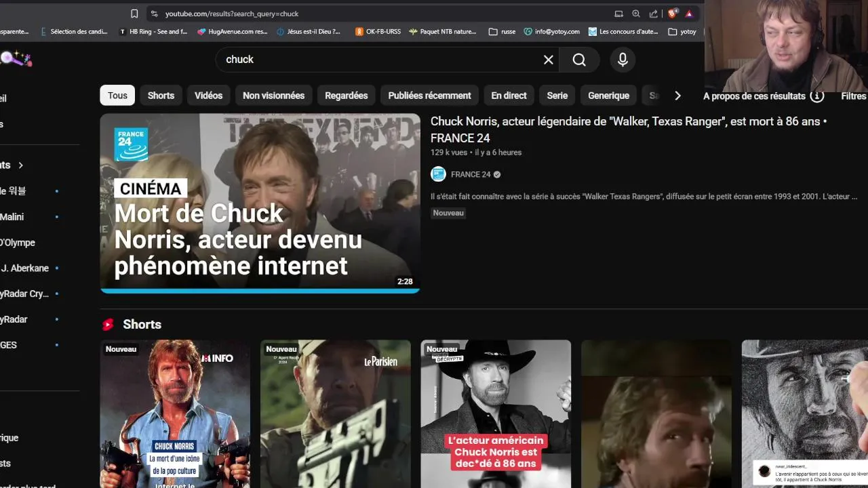868x488 pixels.
Task: Select the Serie filter chip
Action: click(x=557, y=96)
